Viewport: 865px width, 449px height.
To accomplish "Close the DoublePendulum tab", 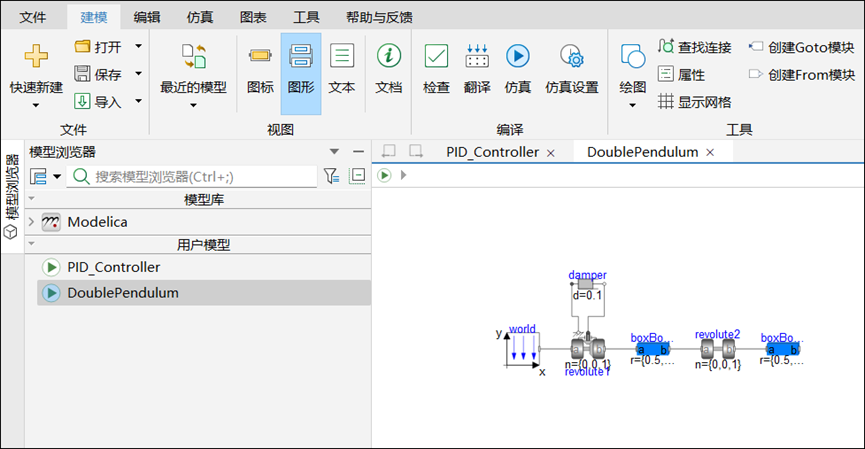I will point(711,152).
